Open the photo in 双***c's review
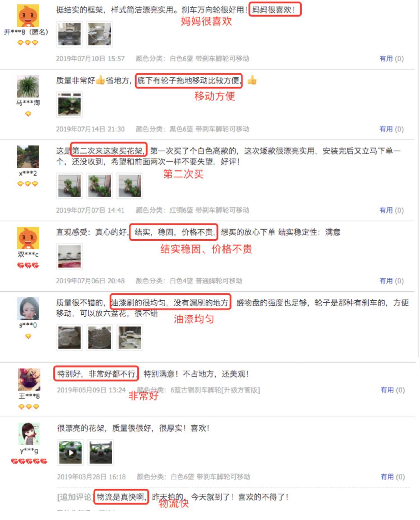This screenshot has width=420, height=520. [69, 256]
